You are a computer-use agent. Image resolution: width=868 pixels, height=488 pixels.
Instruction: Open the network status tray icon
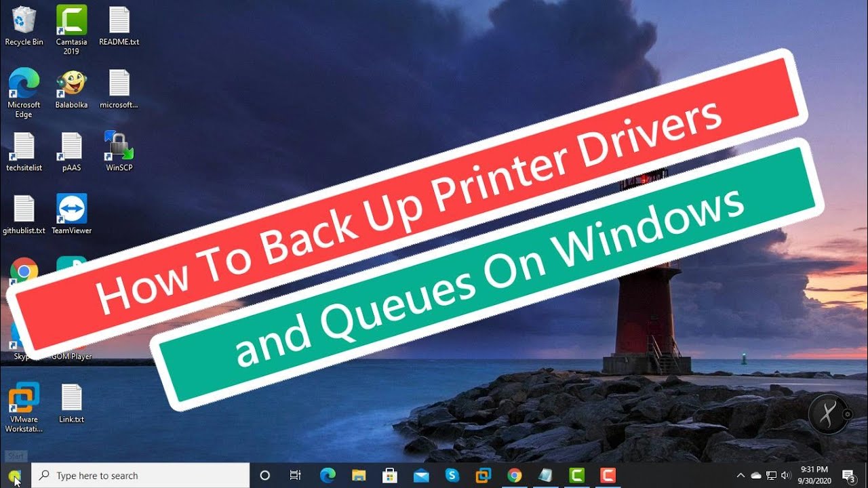771,476
